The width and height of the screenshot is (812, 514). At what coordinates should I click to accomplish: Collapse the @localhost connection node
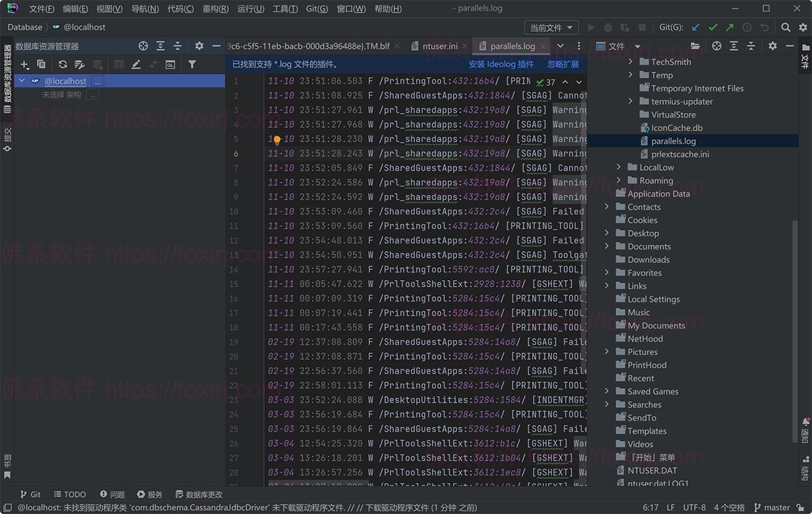(x=21, y=80)
